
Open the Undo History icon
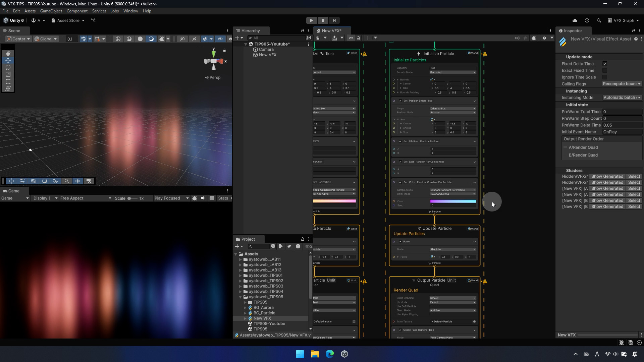click(587, 20)
